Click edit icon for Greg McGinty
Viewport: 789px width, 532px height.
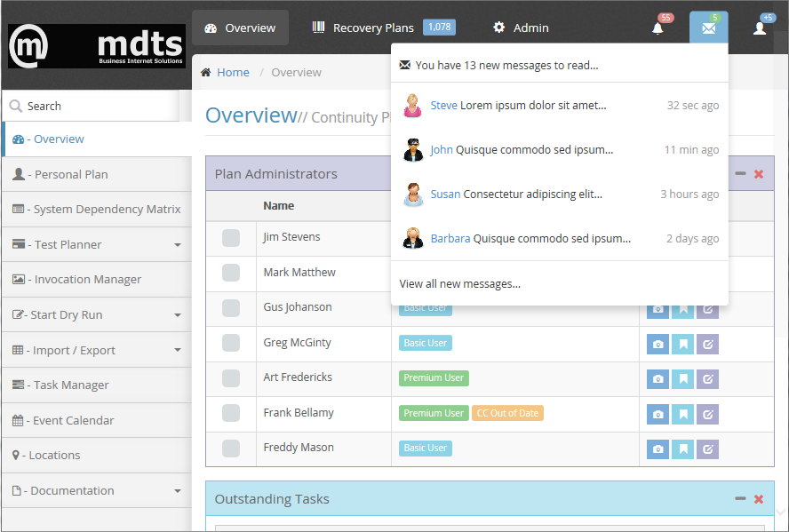tap(707, 345)
